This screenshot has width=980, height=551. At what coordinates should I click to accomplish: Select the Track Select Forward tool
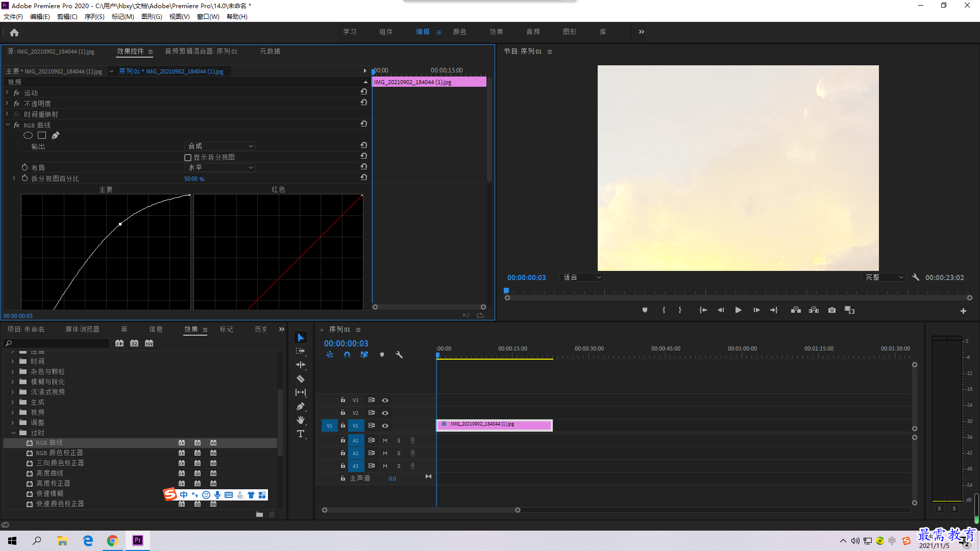(x=301, y=351)
